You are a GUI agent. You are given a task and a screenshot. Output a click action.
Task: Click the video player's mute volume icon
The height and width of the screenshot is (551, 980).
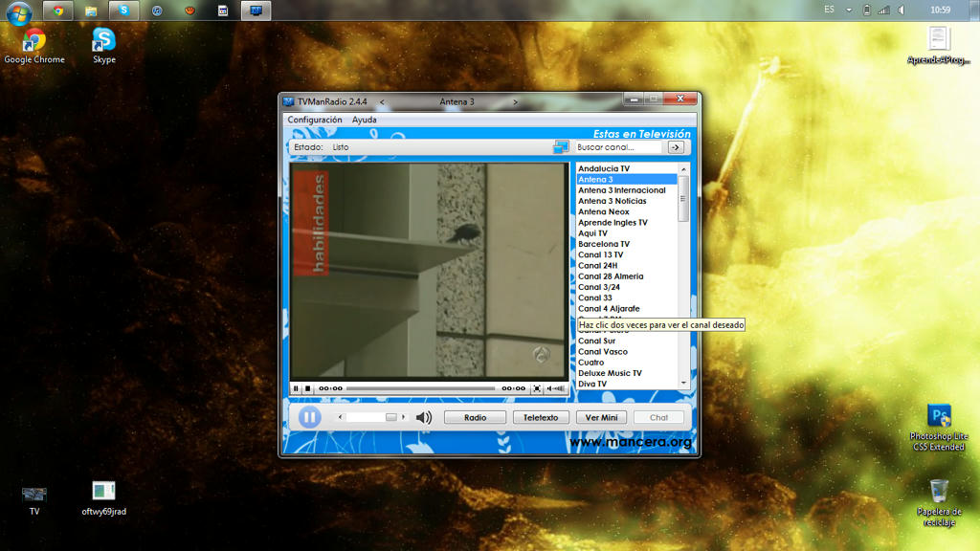pos(555,388)
